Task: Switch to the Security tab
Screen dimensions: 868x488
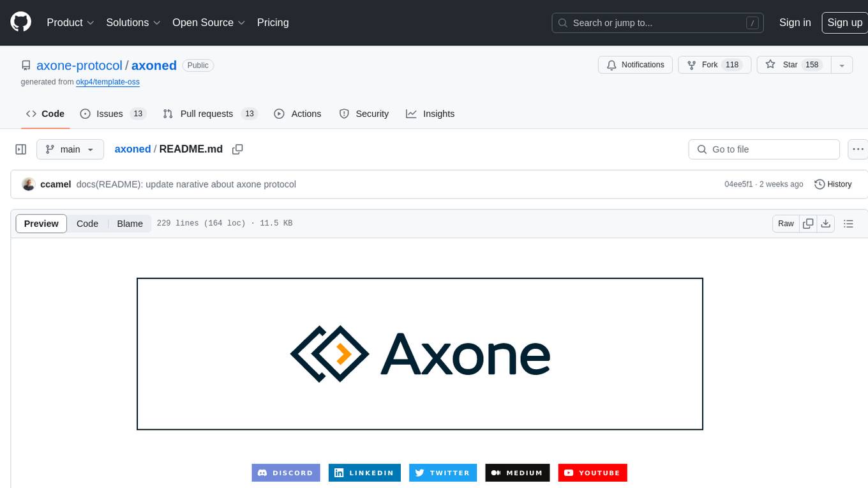Action: point(364,114)
